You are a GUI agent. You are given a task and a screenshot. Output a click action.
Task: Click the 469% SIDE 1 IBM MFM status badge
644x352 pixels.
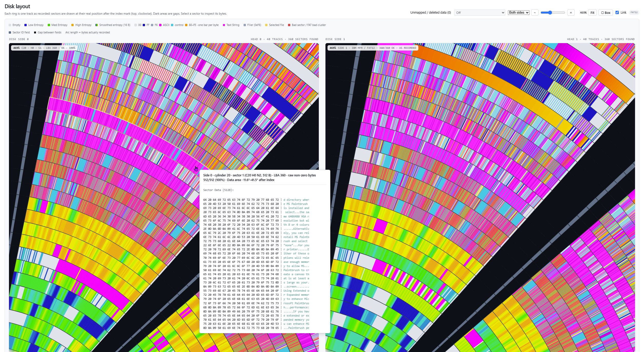click(x=373, y=48)
